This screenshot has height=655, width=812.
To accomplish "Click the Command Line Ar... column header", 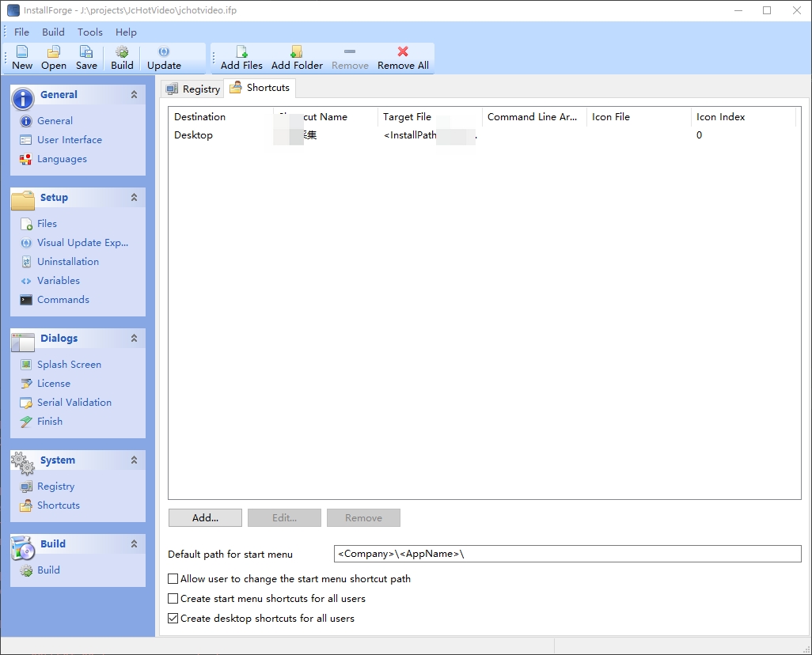I will [534, 117].
